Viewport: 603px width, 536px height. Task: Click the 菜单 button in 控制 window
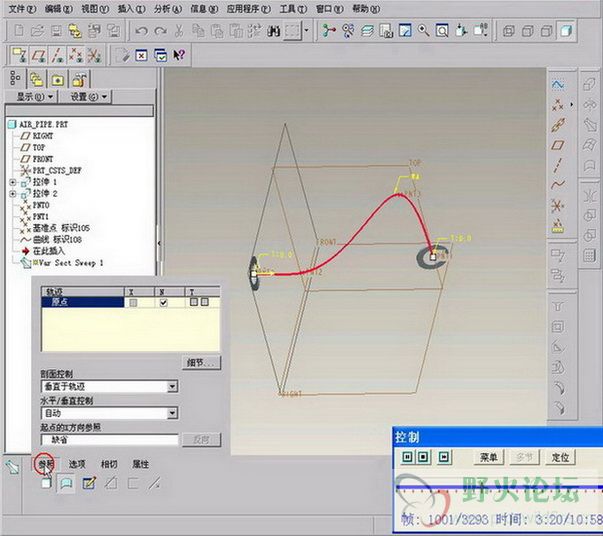[x=488, y=457]
